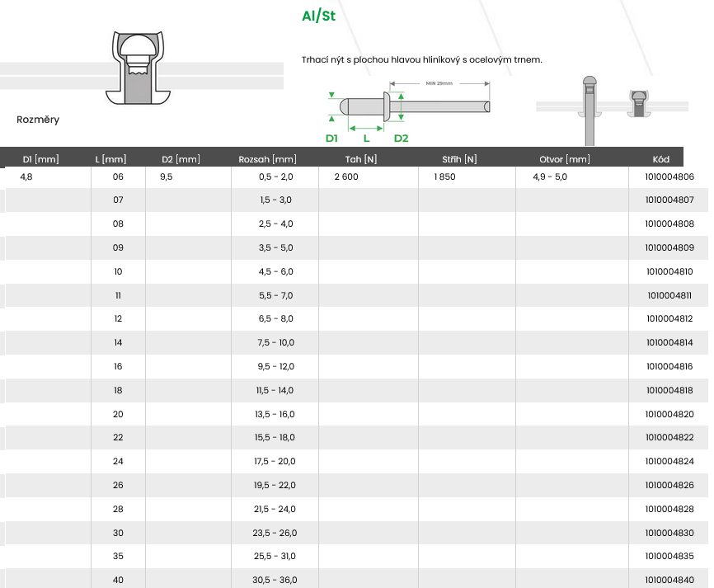Open product code 1010004806

pyautogui.click(x=669, y=177)
